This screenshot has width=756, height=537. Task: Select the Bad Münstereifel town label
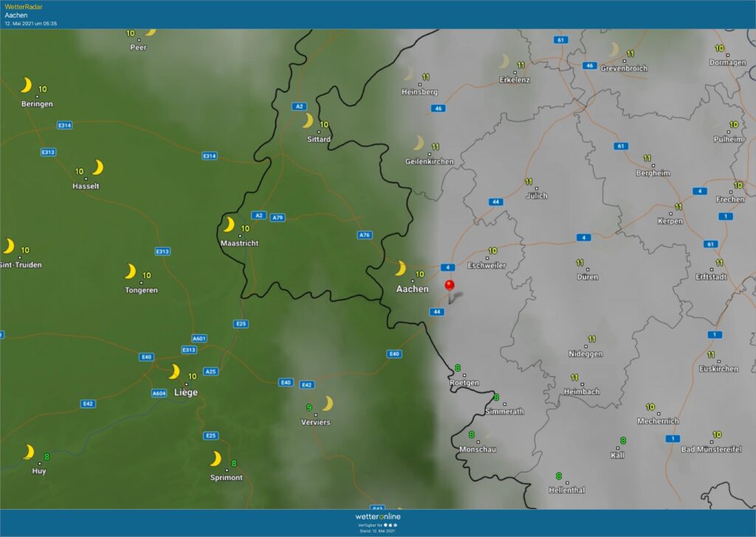711,449
